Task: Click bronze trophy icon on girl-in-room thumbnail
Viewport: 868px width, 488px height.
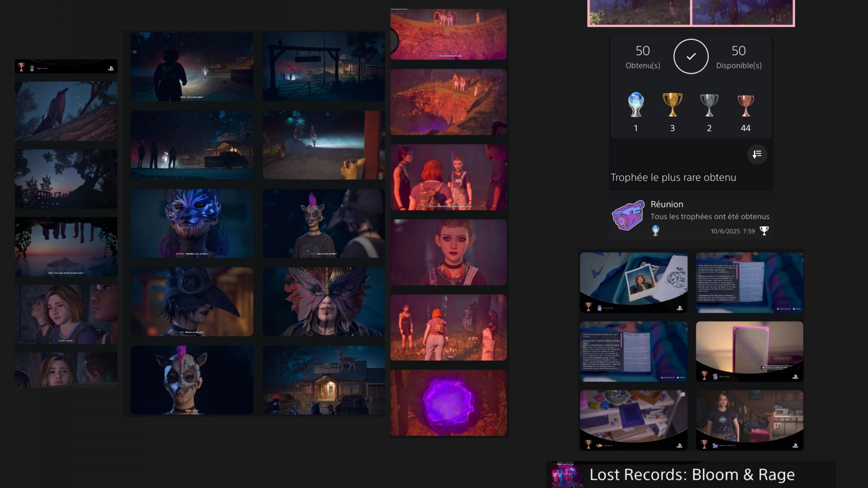Action: [704, 444]
